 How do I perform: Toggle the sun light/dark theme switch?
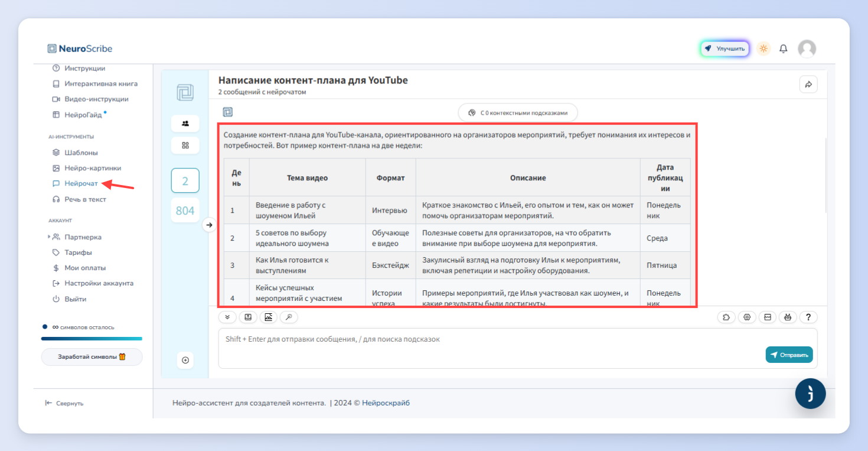(x=763, y=48)
